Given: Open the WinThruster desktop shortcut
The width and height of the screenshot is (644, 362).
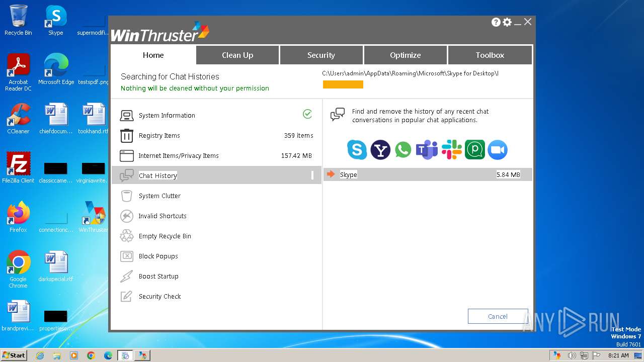Looking at the screenshot, I should point(94,217).
